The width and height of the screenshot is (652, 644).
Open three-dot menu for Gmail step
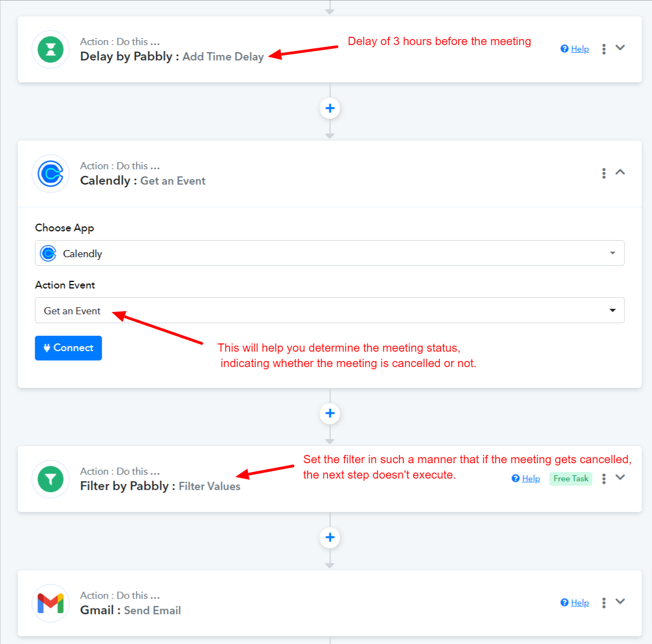pos(604,603)
